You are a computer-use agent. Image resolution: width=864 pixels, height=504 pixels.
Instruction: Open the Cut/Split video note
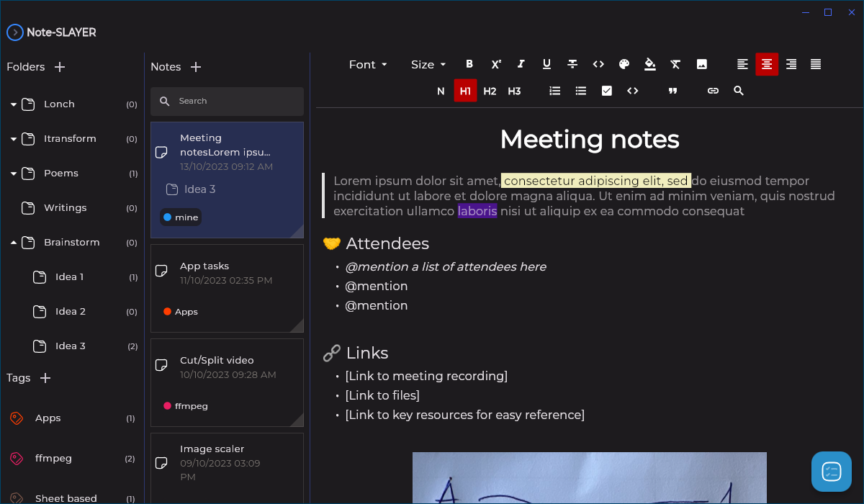(227, 382)
